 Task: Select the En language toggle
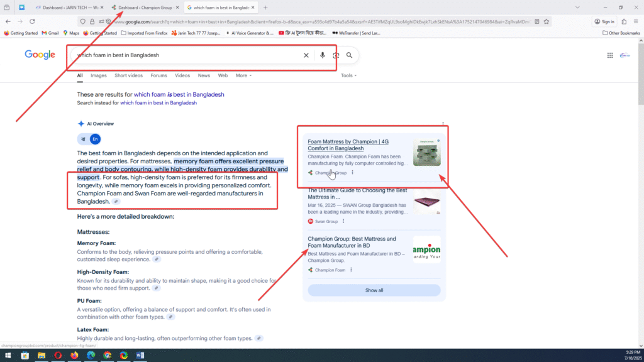94,139
